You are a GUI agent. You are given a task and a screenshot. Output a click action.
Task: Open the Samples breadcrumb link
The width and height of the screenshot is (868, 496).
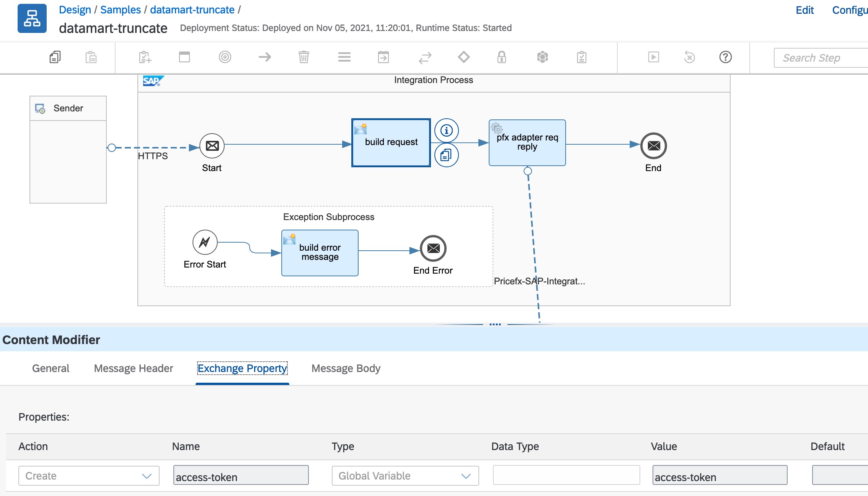click(120, 10)
